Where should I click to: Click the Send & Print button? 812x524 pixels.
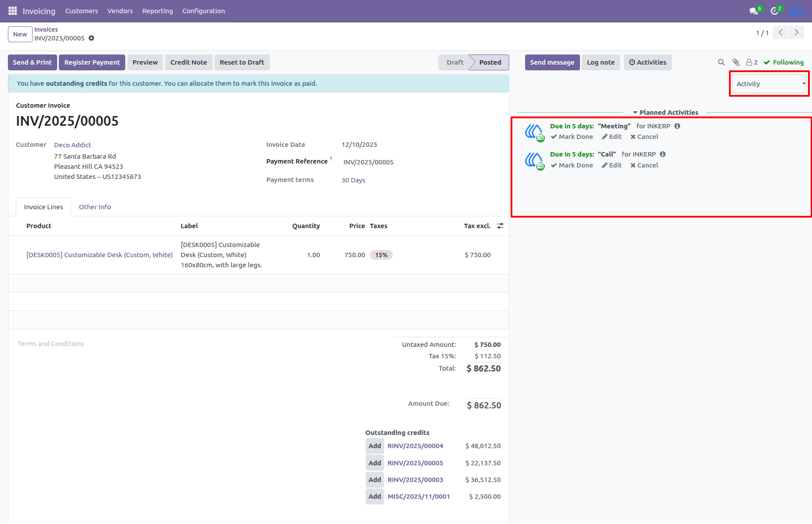pyautogui.click(x=33, y=62)
